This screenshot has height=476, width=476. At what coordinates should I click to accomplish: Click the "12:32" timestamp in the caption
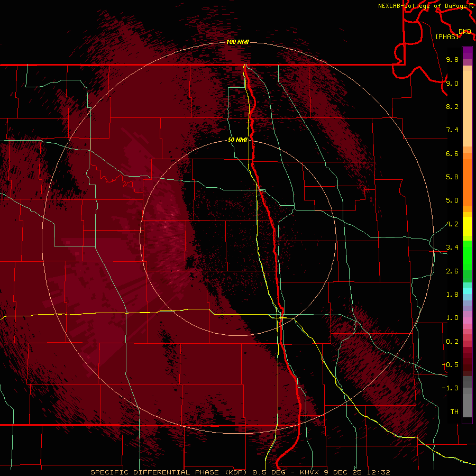coord(378,472)
